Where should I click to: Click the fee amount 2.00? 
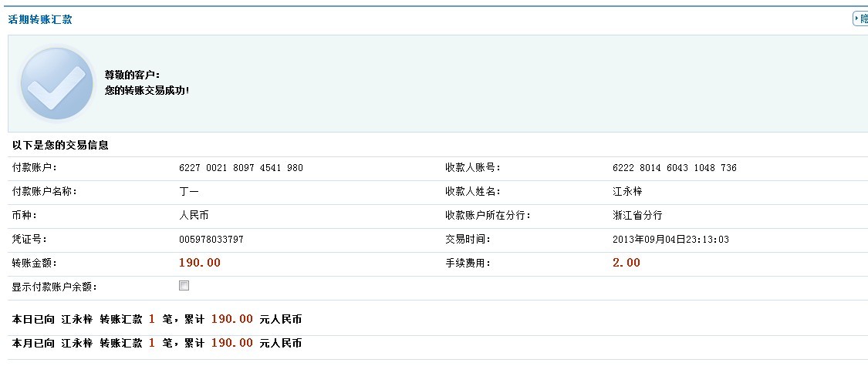click(626, 263)
